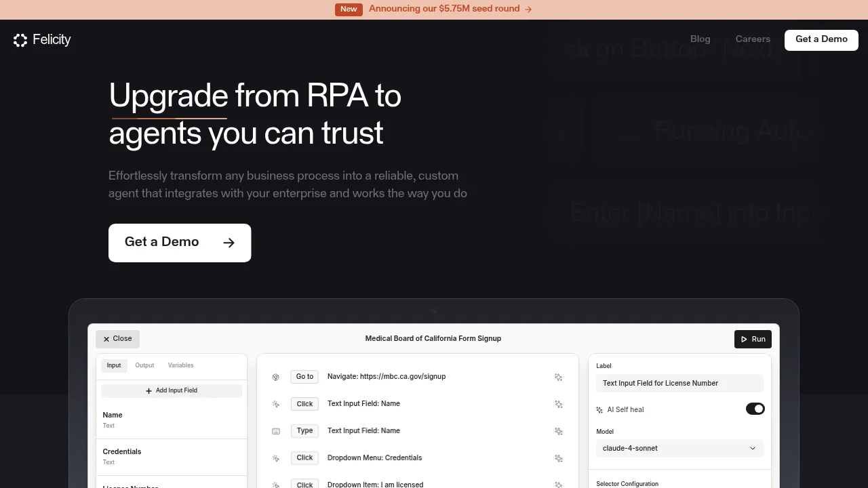Switch to the Output tab

tap(144, 365)
